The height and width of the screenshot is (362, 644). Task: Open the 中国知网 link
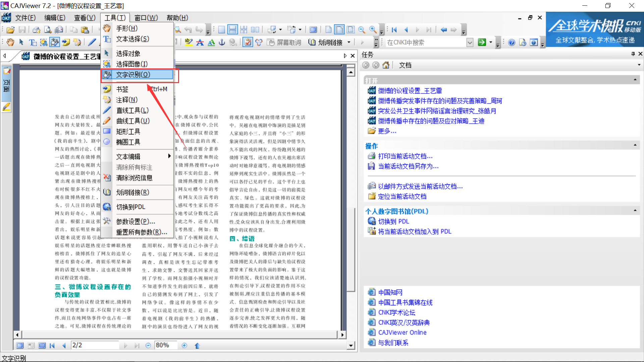tap(390, 292)
